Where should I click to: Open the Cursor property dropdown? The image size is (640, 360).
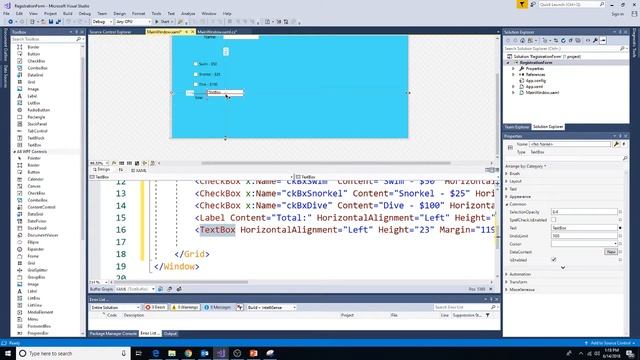click(x=584, y=244)
